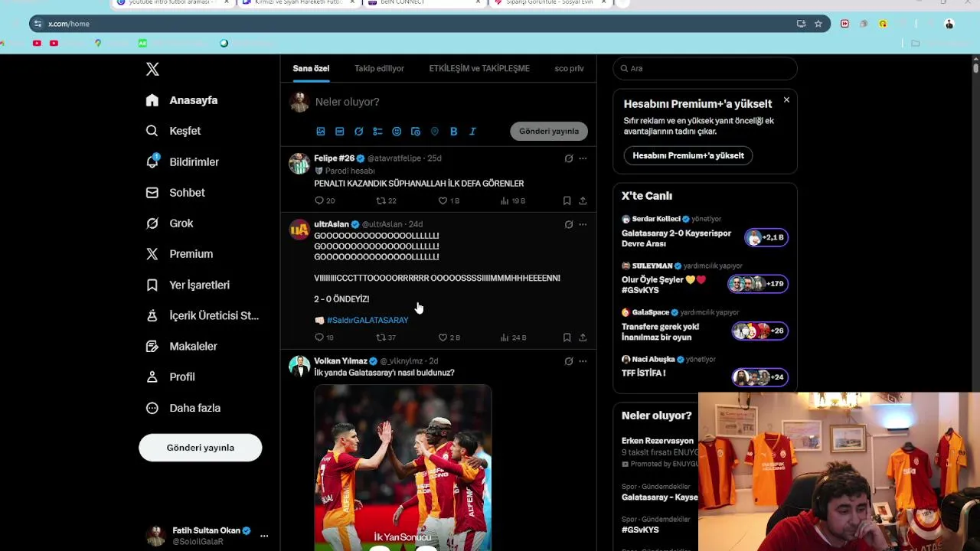
Task: Open more options on Volkan Yılmaz post
Action: 583,361
